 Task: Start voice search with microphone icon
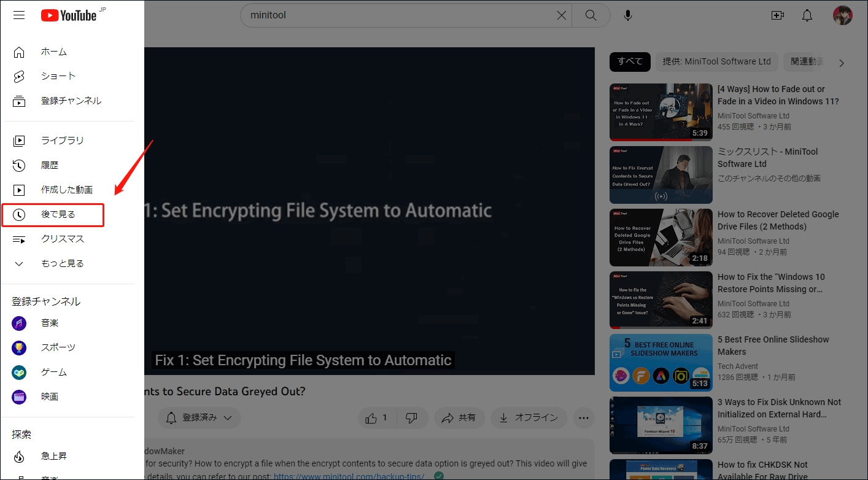coord(628,15)
